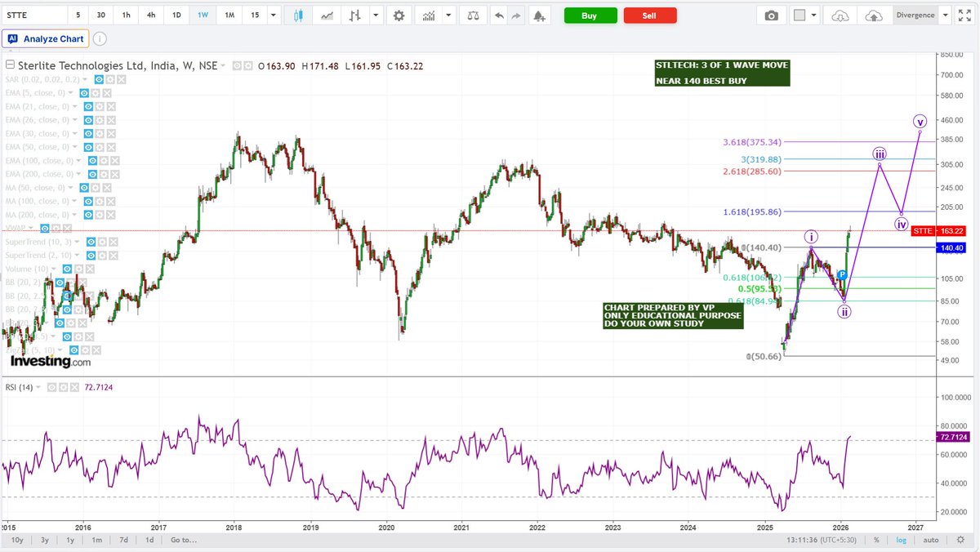The height and width of the screenshot is (552, 980).
Task: Open settings gear for SAR indicator
Action: coord(109,79)
